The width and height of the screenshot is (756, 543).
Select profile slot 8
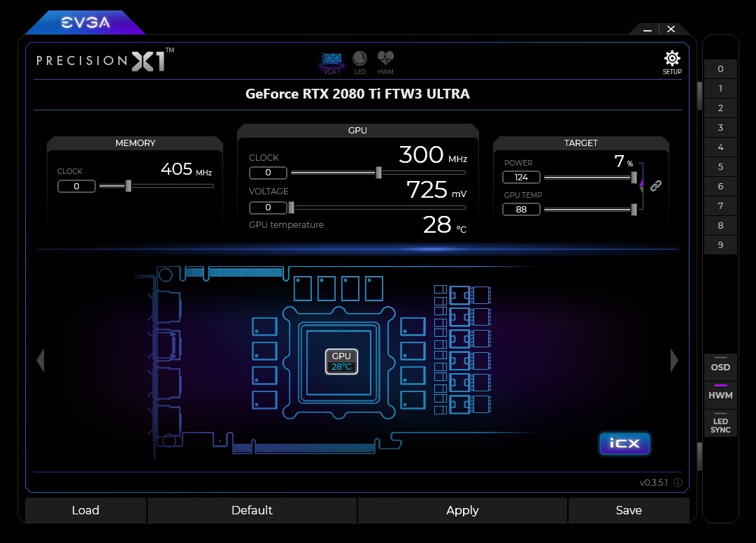click(720, 226)
